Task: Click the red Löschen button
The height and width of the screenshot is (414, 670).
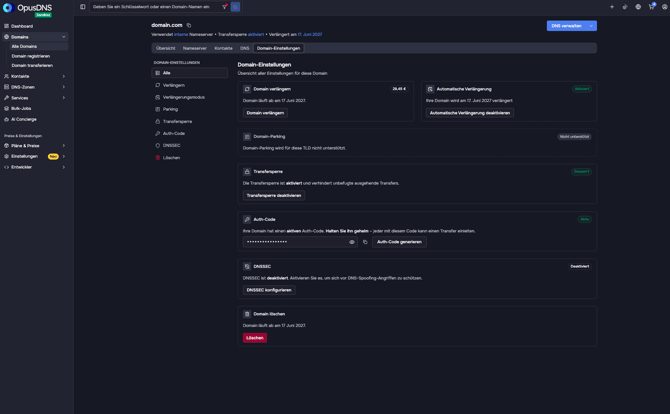Action: pos(255,338)
